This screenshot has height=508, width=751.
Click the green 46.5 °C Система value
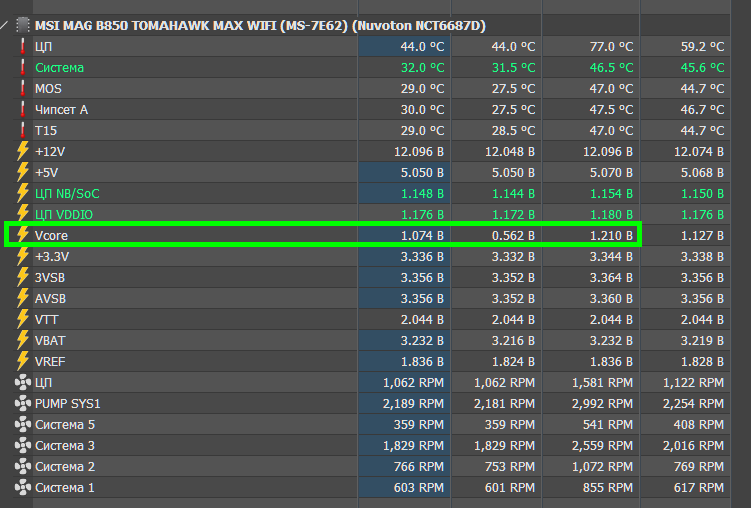click(611, 68)
